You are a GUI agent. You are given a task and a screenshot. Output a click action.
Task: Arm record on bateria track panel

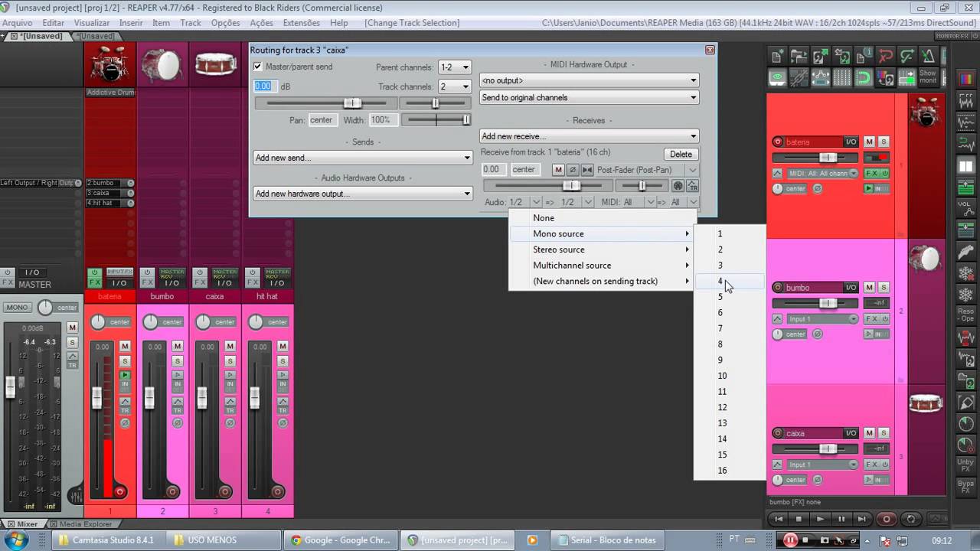coord(778,142)
